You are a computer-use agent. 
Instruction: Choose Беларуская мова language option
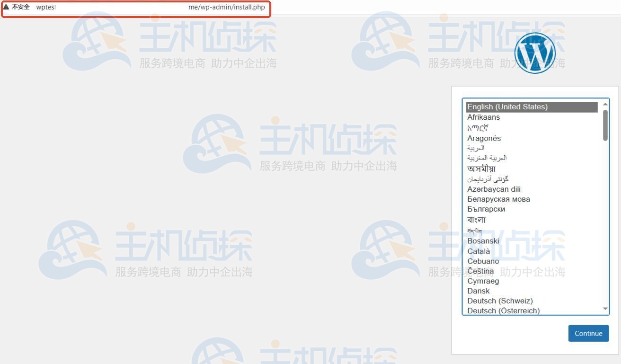pos(499,199)
